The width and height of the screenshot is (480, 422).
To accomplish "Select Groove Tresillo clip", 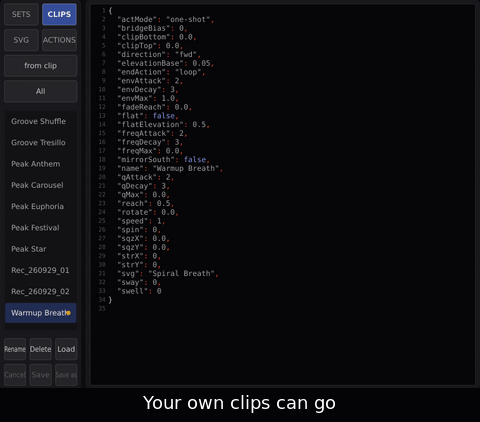I will pyautogui.click(x=41, y=143).
